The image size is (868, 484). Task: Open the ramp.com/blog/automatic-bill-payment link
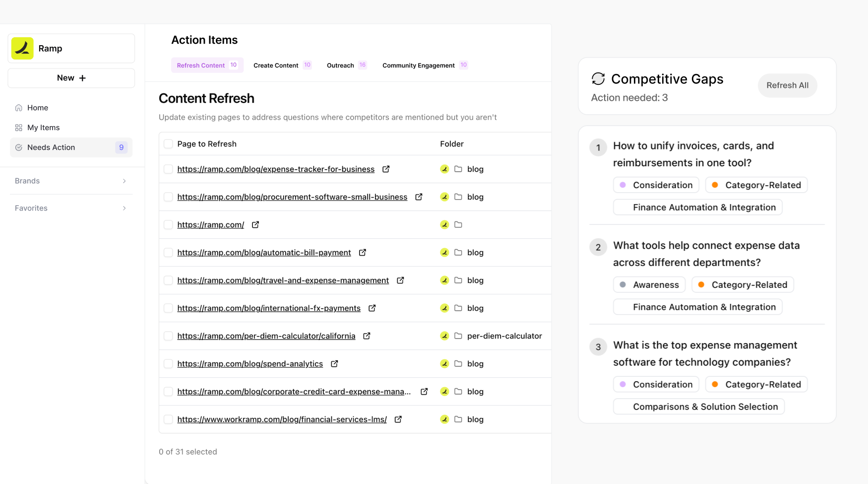[264, 253]
